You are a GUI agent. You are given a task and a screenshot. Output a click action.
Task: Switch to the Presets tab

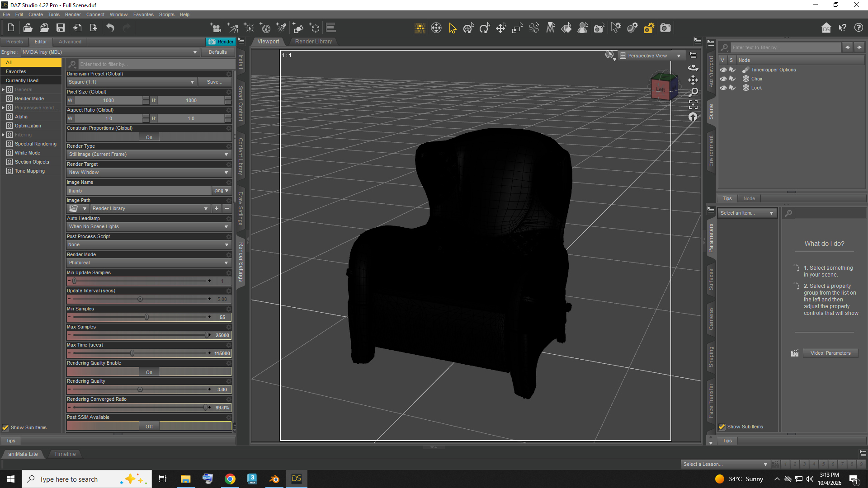click(x=14, y=42)
